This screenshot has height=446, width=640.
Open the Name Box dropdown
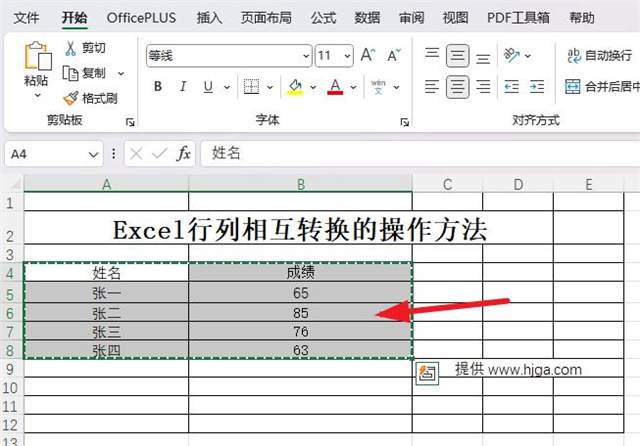click(93, 155)
